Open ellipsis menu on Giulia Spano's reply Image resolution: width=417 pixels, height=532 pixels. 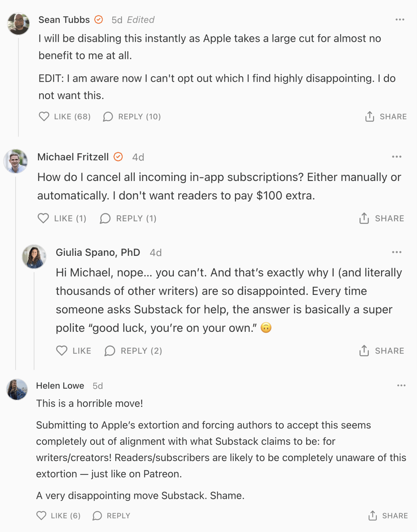[397, 252]
